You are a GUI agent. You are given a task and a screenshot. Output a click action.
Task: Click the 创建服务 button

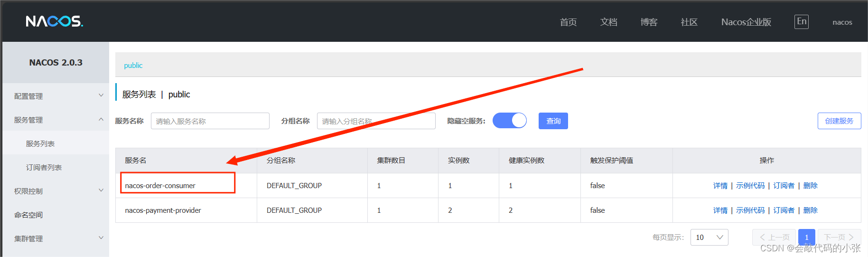coord(839,121)
